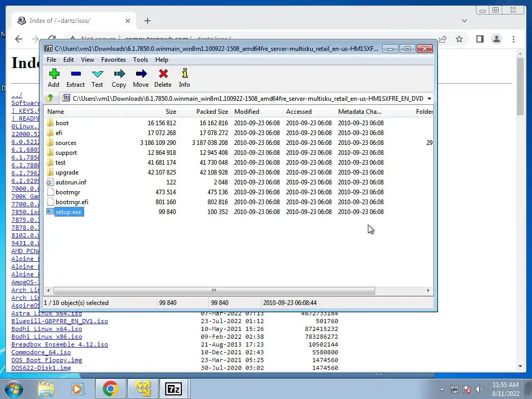Click the volume speaker tray icon
532x399 pixels.
coord(479,389)
